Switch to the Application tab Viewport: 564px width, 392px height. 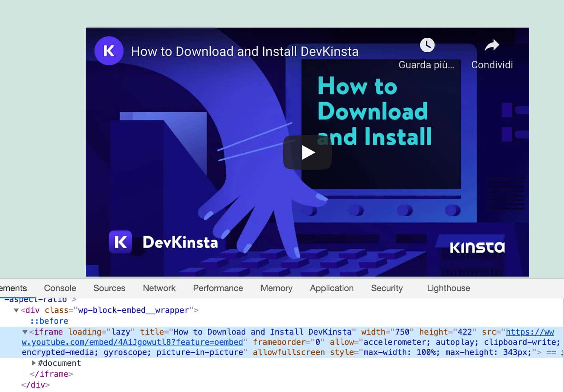(x=331, y=288)
